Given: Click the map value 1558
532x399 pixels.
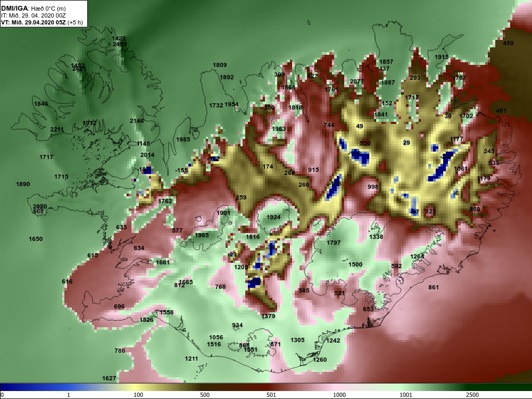Looking at the screenshot, I should coord(167,312).
